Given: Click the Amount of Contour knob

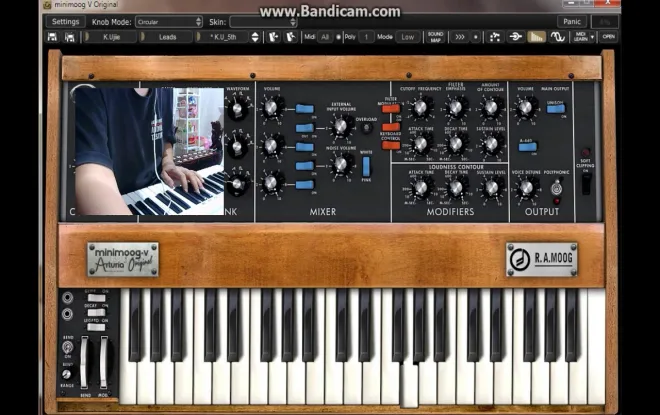Looking at the screenshot, I should (x=491, y=108).
